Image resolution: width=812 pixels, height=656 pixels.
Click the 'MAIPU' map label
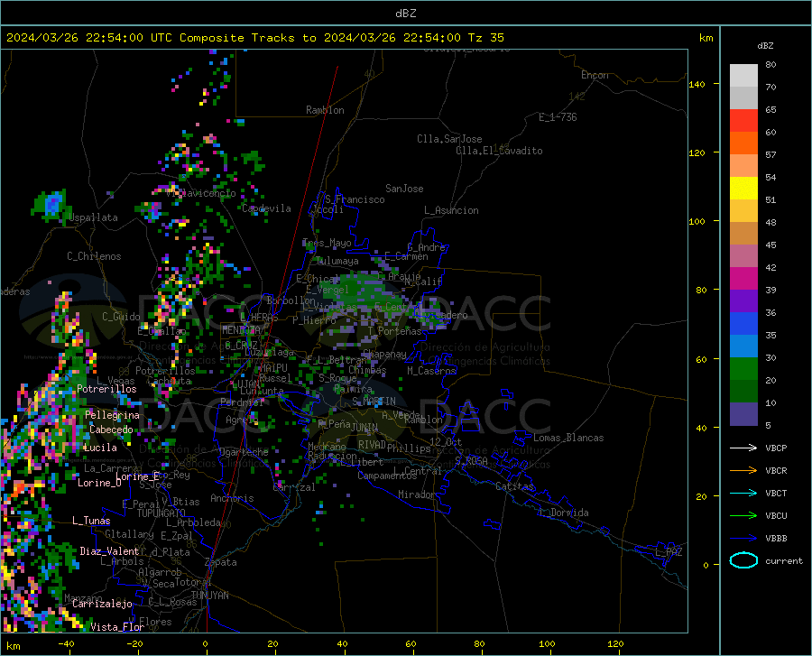coord(273,367)
